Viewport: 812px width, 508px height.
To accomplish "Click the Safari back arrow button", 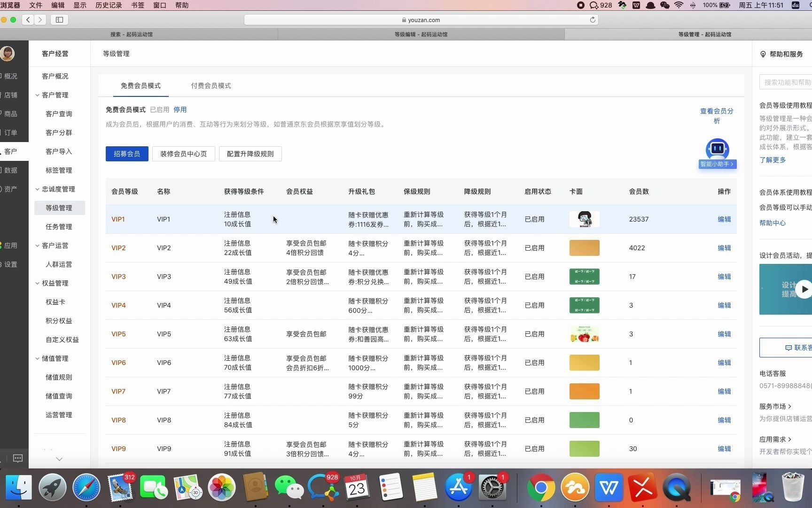I will [28, 20].
